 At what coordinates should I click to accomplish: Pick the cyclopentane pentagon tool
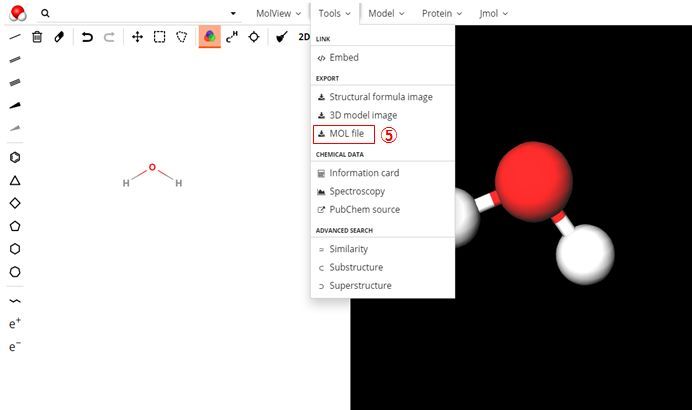pos(15,226)
